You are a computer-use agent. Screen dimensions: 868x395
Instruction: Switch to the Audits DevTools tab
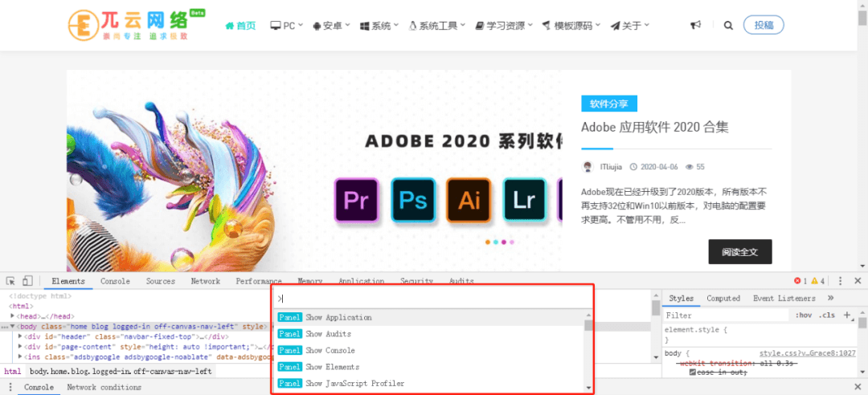click(x=461, y=281)
